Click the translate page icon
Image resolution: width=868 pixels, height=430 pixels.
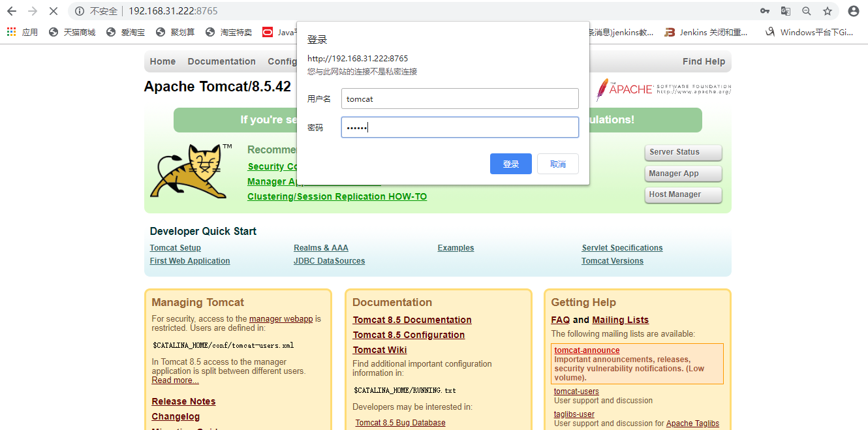pos(786,11)
